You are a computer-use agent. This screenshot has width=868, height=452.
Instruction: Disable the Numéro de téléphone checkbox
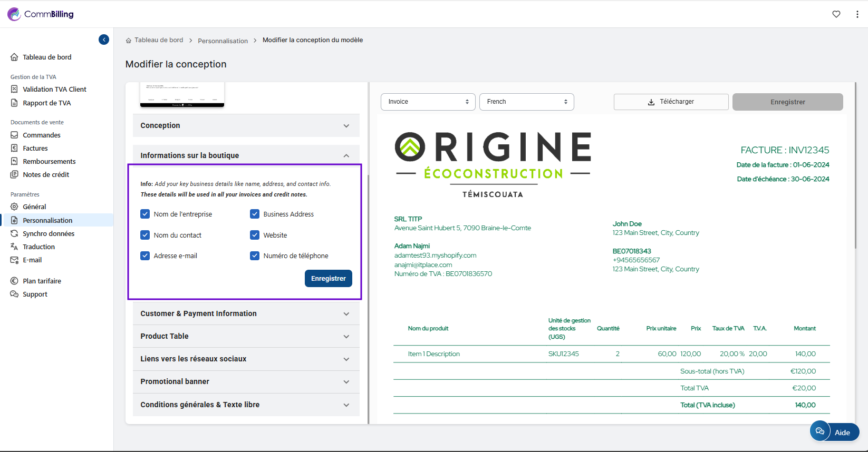click(x=255, y=256)
